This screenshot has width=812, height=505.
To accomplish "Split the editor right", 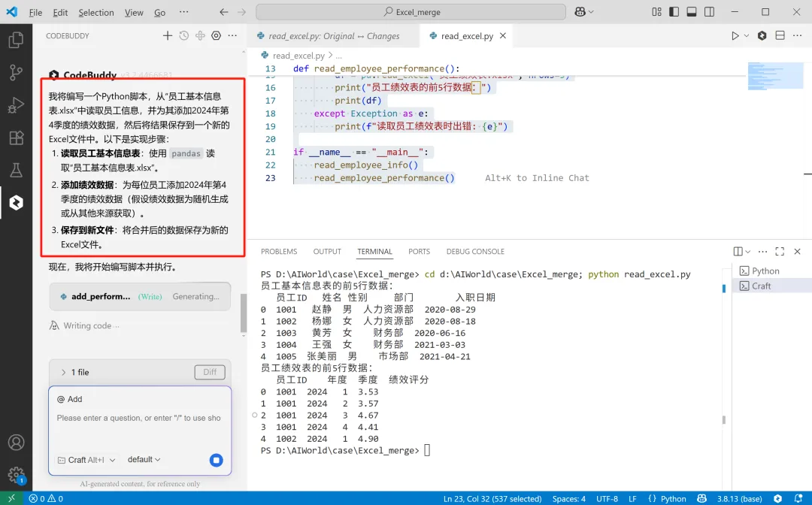I will pos(780,36).
